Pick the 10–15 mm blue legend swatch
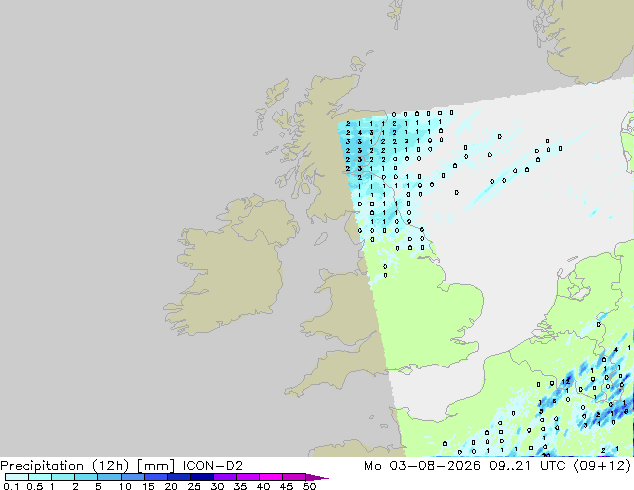 (132, 477)
